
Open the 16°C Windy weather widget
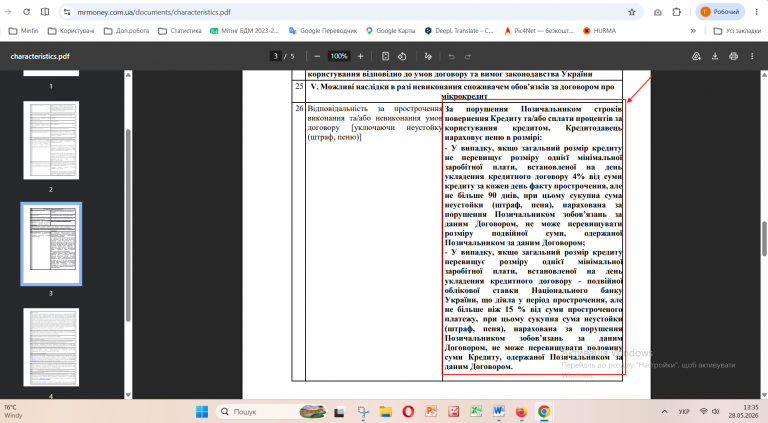[13, 411]
